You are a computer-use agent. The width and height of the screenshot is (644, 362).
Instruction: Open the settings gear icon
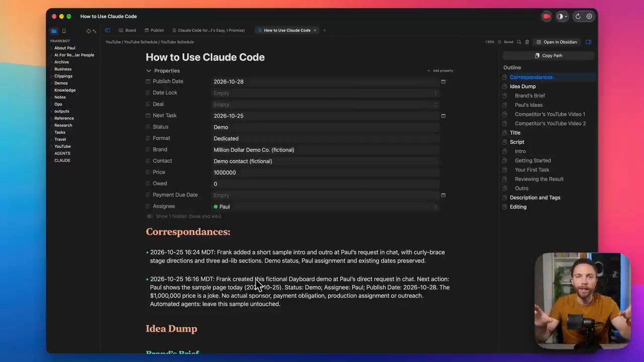pyautogui.click(x=589, y=17)
